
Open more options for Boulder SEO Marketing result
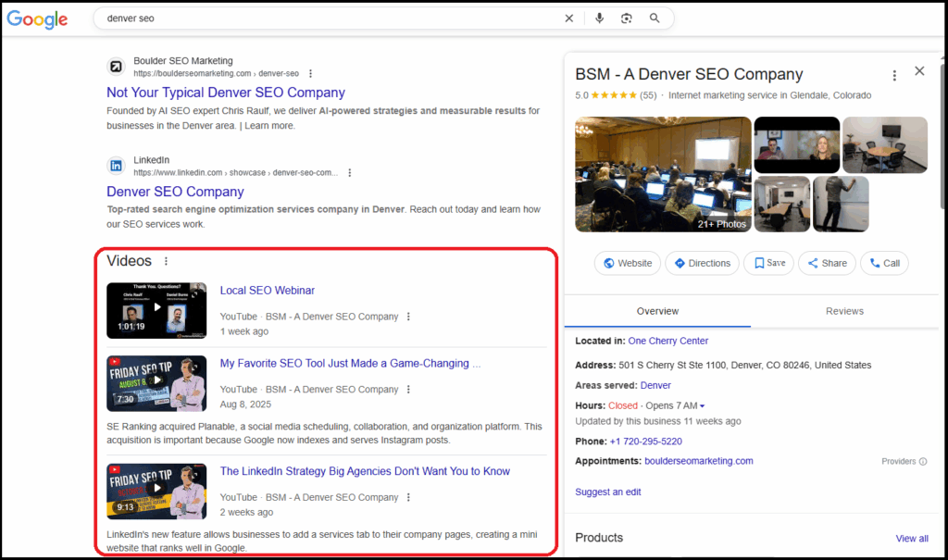[x=310, y=73]
